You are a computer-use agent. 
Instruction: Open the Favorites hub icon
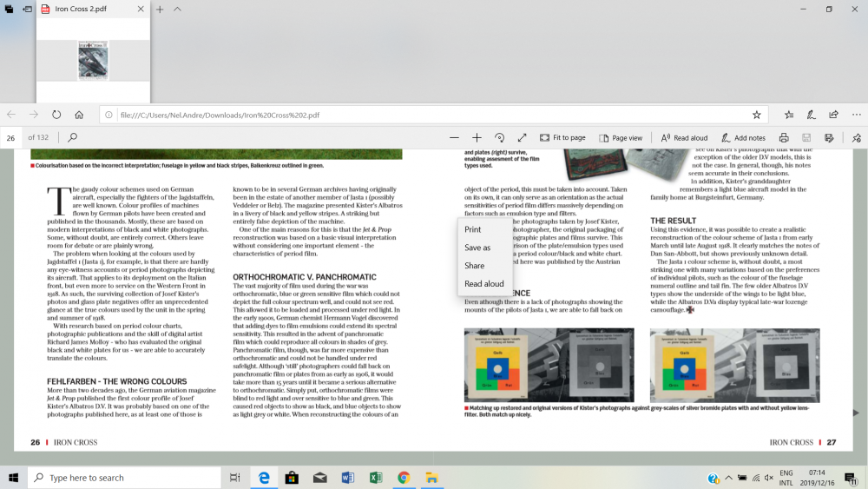[789, 115]
